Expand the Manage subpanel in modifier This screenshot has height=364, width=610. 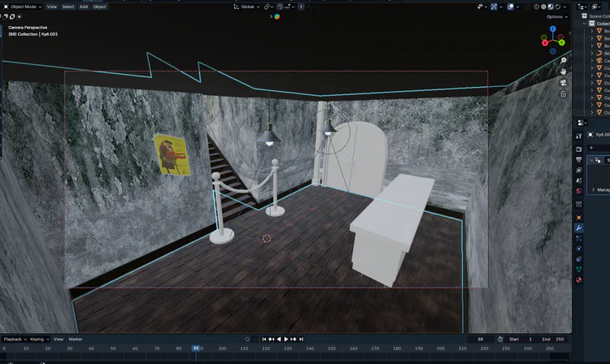pyautogui.click(x=593, y=189)
